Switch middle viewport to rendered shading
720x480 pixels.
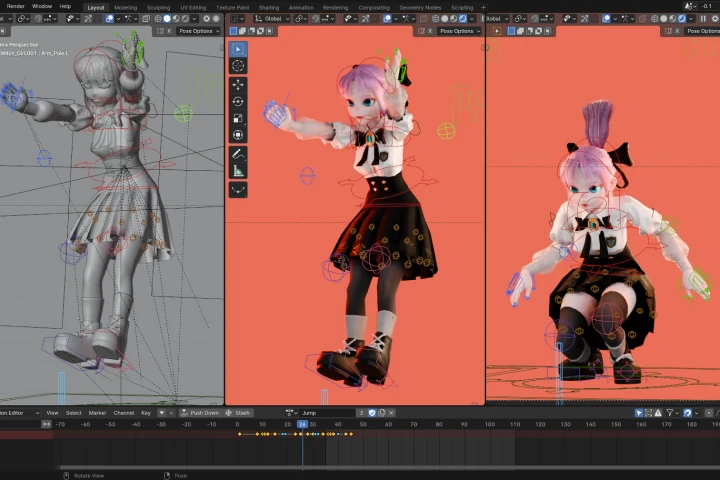(x=462, y=19)
